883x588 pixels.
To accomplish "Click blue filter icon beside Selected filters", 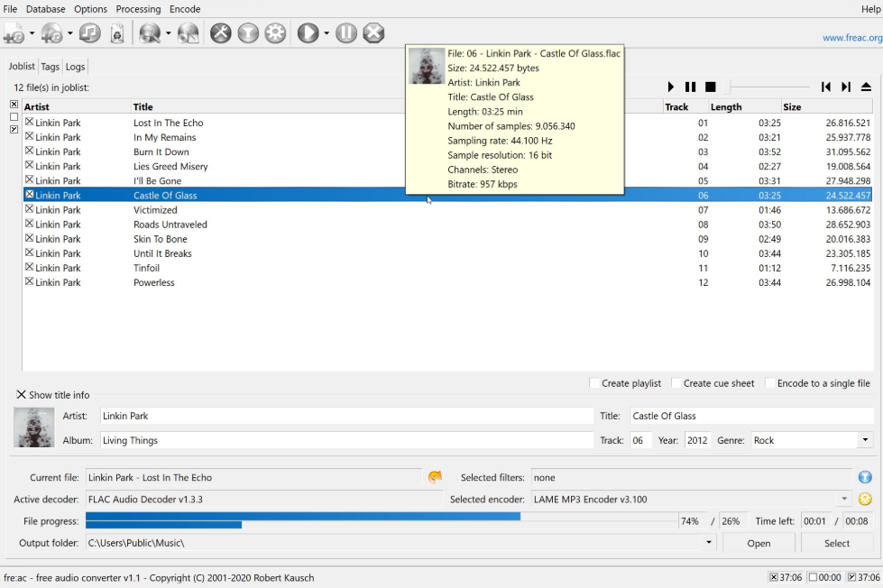I will click(865, 477).
